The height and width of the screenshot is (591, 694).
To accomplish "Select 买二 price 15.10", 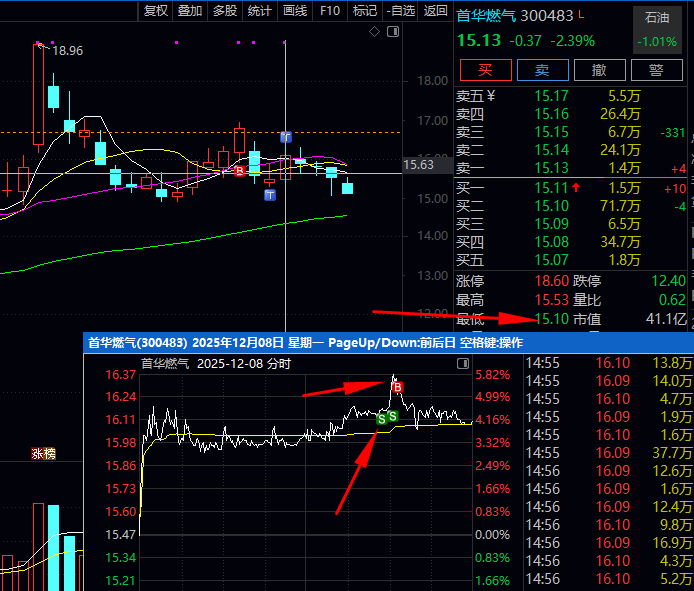I will pyautogui.click(x=551, y=206).
